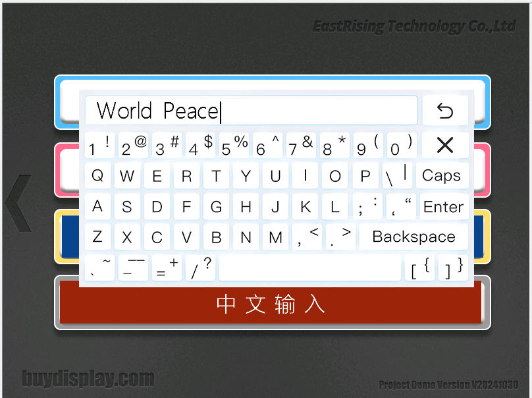Screen dimensions: 532x398
Task: Click the World Peace text input field
Action: click(251, 111)
